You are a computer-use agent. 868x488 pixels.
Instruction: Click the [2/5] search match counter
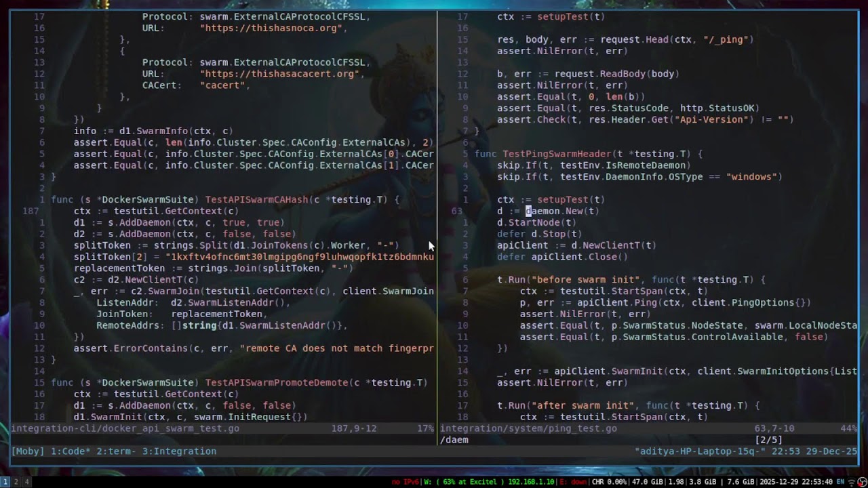[x=768, y=440]
